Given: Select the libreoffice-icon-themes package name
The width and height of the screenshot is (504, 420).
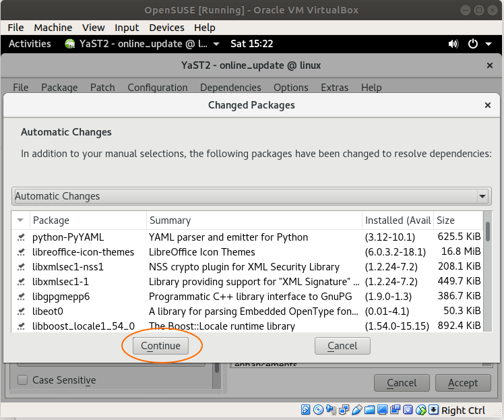Looking at the screenshot, I should click(x=84, y=252).
